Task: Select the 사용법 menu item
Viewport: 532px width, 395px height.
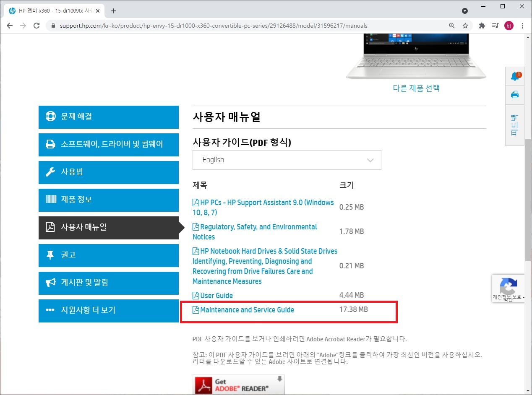Action: (109, 172)
